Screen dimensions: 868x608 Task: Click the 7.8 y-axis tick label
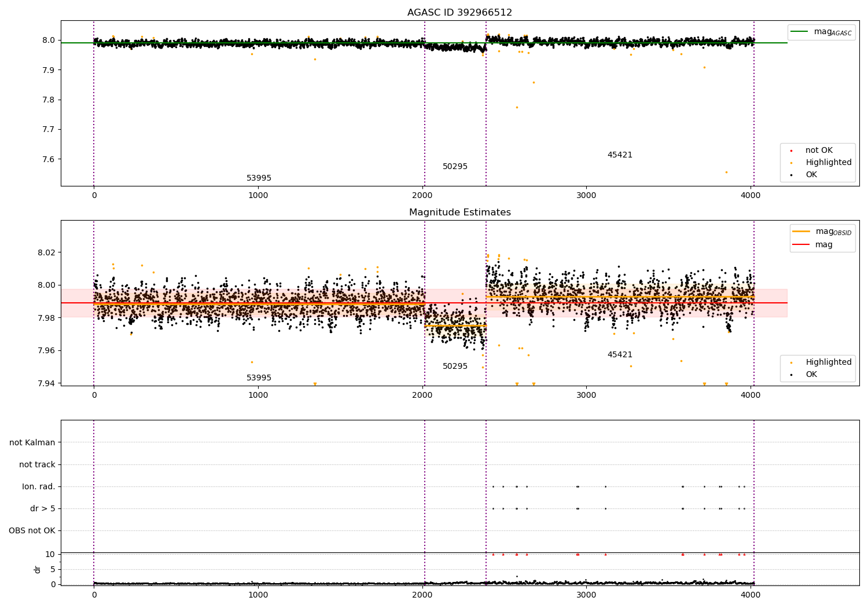click(48, 100)
